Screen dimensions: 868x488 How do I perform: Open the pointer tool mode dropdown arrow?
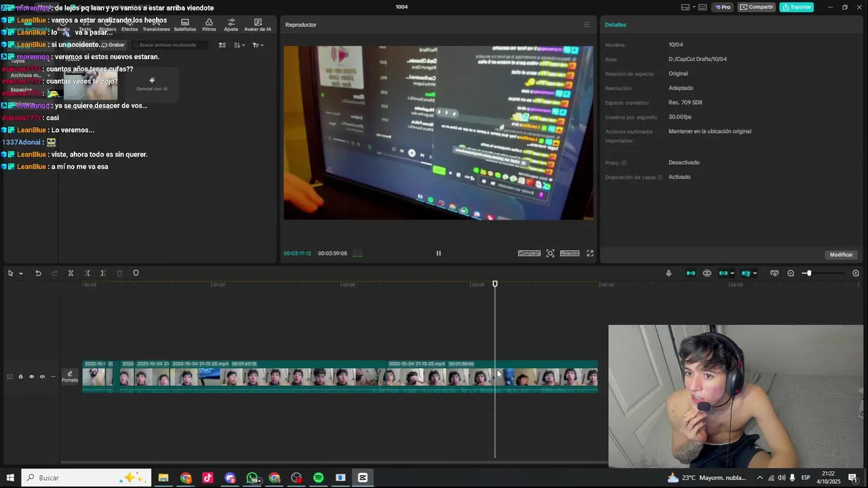(21, 273)
